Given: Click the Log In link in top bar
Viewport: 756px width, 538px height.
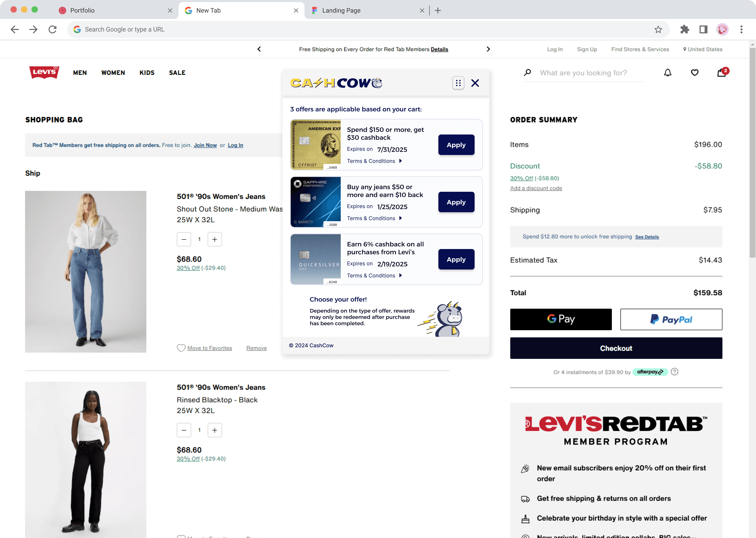Looking at the screenshot, I should 555,49.
